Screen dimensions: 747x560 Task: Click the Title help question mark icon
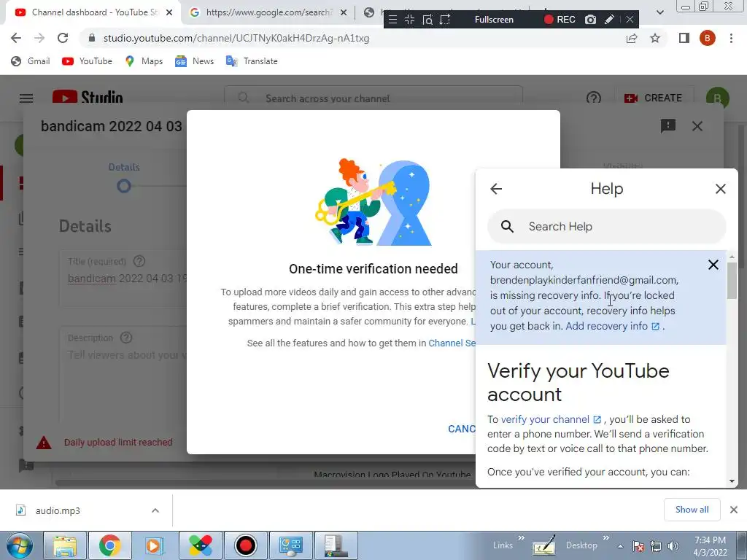(139, 261)
